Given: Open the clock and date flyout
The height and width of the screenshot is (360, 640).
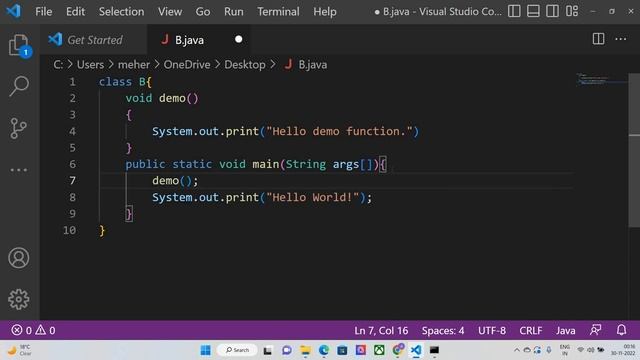Looking at the screenshot, I should click(624, 350).
